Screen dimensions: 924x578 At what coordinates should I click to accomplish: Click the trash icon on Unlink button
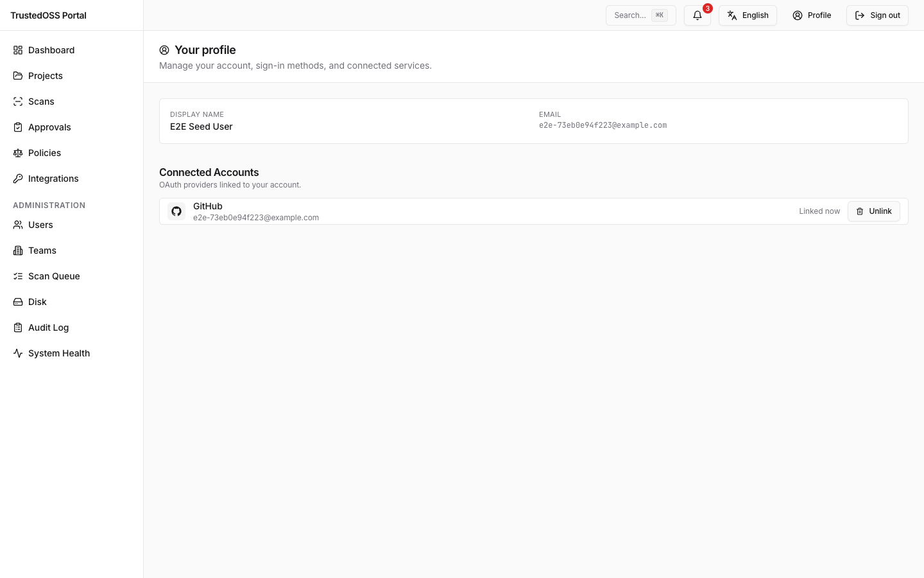860,211
